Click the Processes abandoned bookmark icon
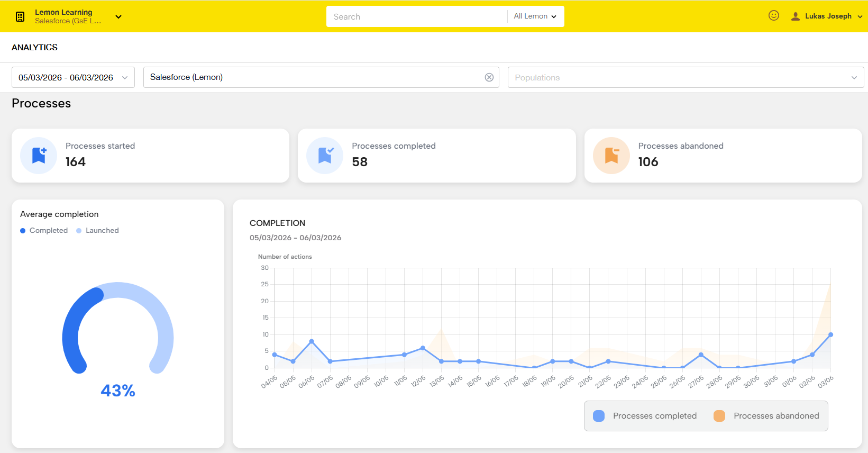This screenshot has height=453, width=868. click(x=611, y=156)
